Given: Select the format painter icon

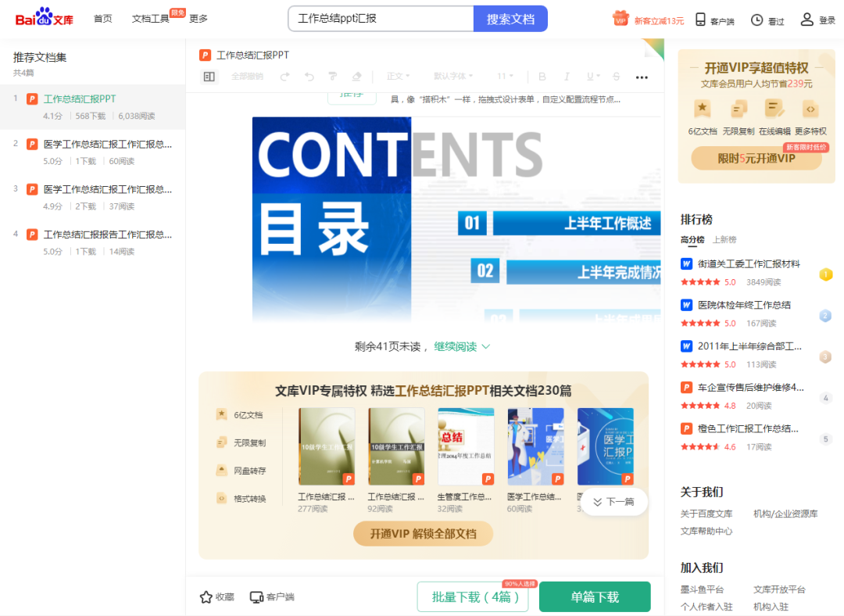Looking at the screenshot, I should tap(333, 77).
